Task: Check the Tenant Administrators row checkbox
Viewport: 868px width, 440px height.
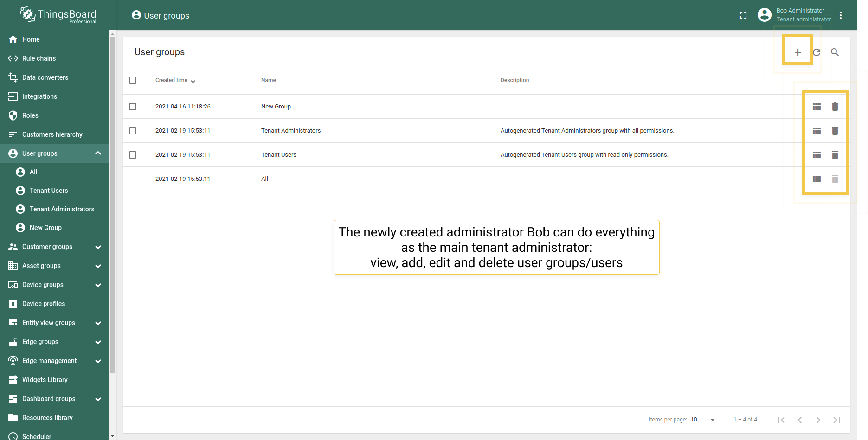Action: coord(133,131)
